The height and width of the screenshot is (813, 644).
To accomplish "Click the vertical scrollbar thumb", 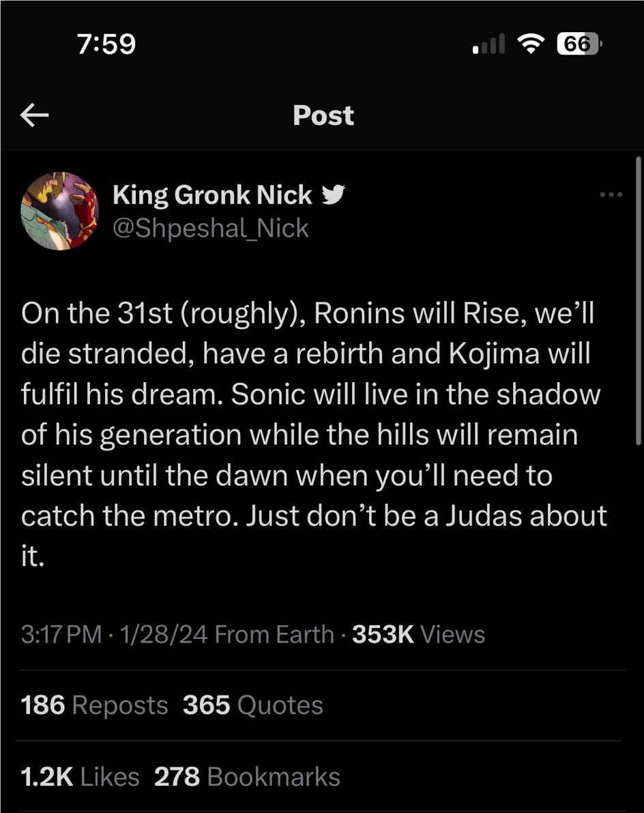I will click(639, 301).
